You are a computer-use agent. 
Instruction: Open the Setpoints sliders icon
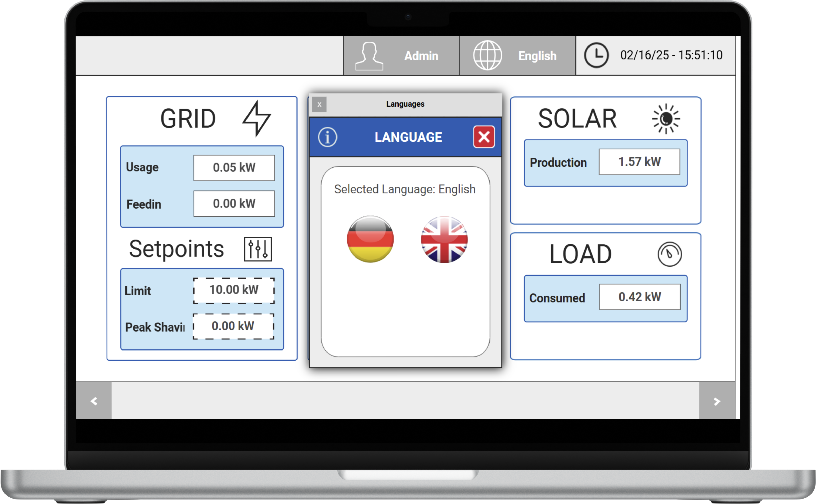click(258, 249)
